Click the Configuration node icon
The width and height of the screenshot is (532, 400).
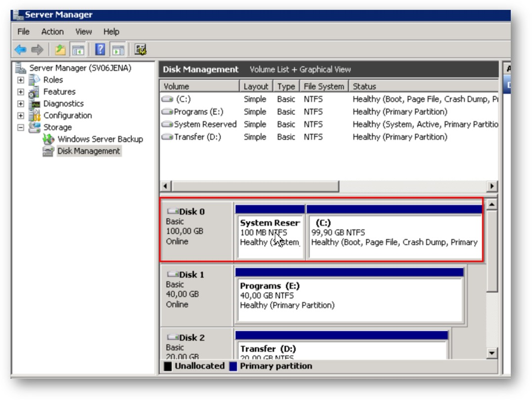(34, 115)
